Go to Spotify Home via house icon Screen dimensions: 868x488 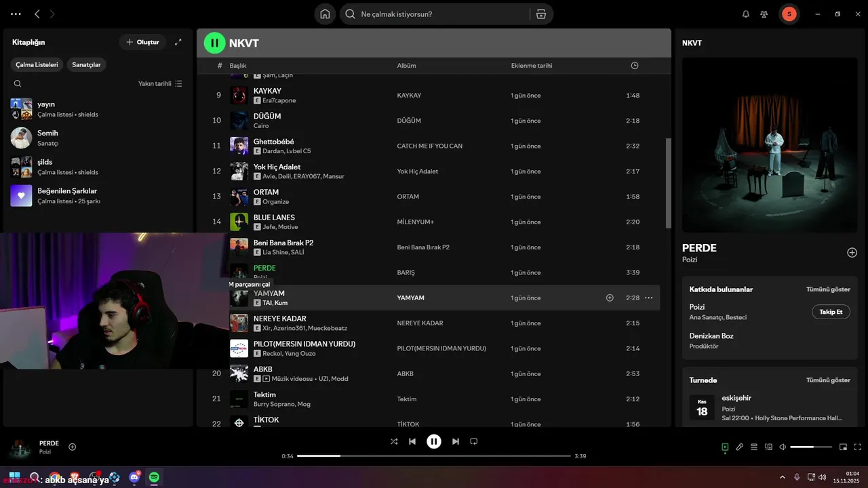[x=325, y=14]
